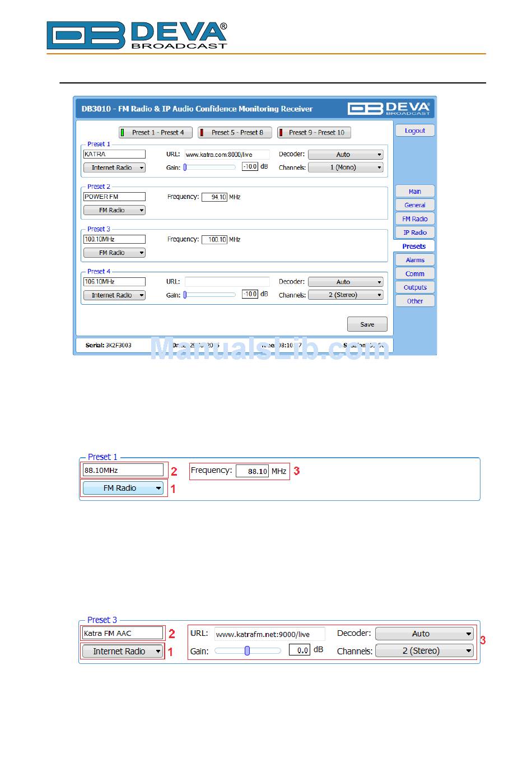
Task: Adjust the Preset 1 gain slider
Action: click(x=209, y=167)
